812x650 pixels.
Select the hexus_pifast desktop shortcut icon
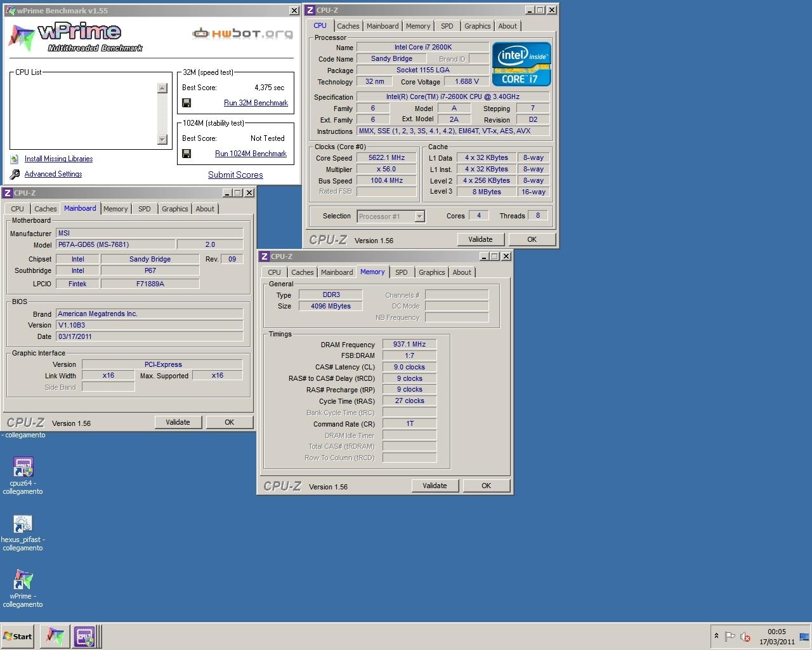pyautogui.click(x=23, y=524)
